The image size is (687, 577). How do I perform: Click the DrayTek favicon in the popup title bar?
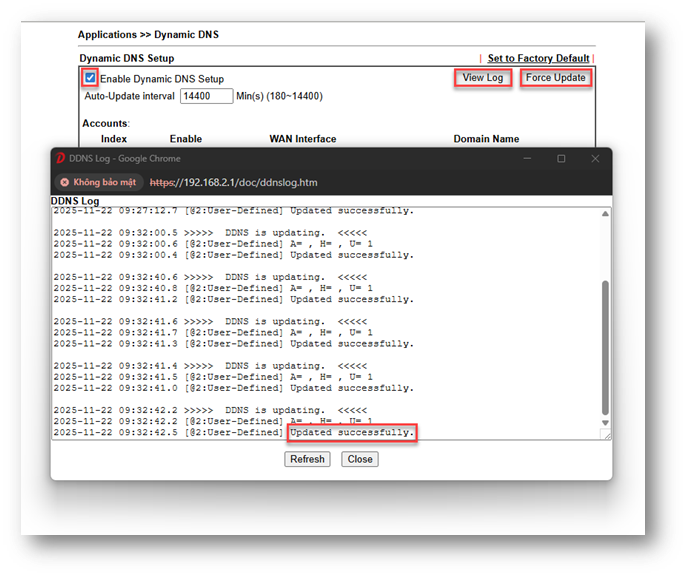(x=61, y=158)
